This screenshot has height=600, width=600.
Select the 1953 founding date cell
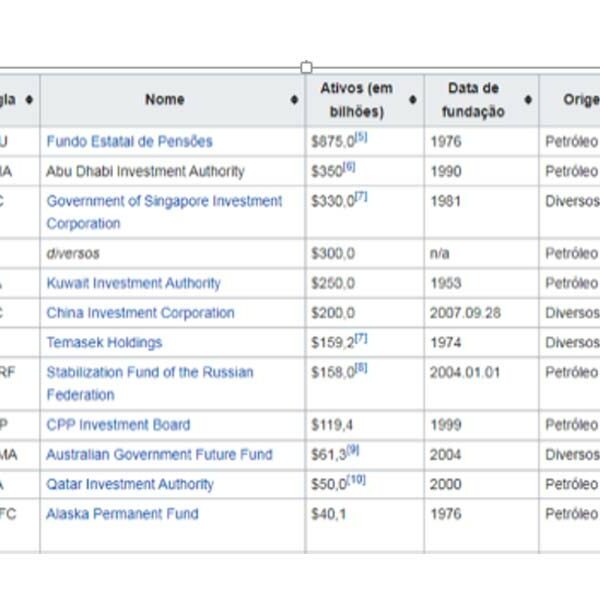click(481, 283)
